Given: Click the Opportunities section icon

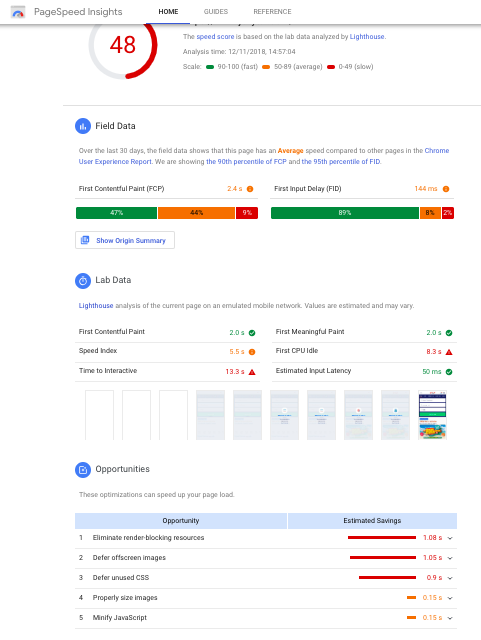Looking at the screenshot, I should (x=83, y=470).
